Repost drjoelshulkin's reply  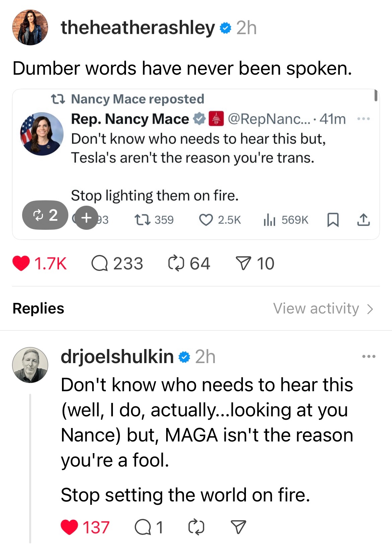196,527
